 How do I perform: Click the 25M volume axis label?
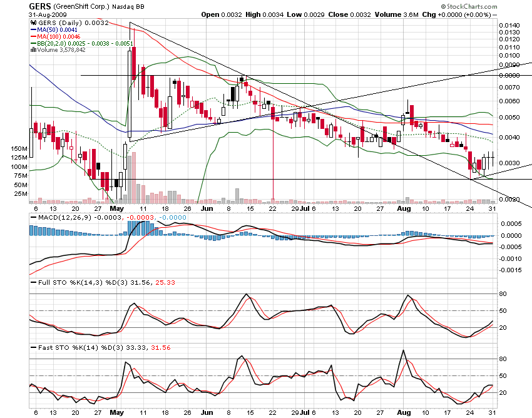pyautogui.click(x=21, y=194)
